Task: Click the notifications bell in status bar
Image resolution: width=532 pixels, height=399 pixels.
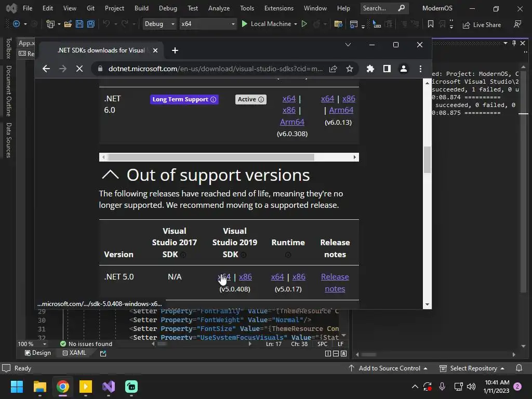Action: click(x=519, y=368)
